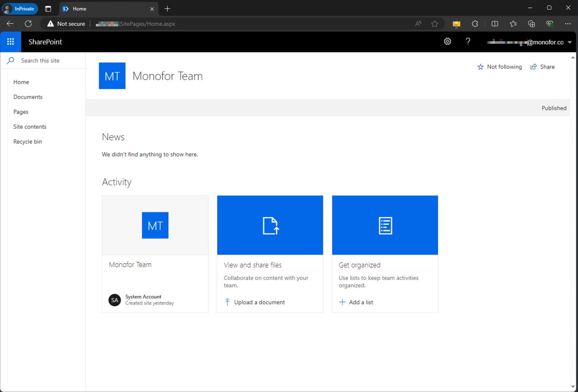Open the SharePoint app launcher waffle
Viewport: 578px width, 392px height.
(x=10, y=42)
